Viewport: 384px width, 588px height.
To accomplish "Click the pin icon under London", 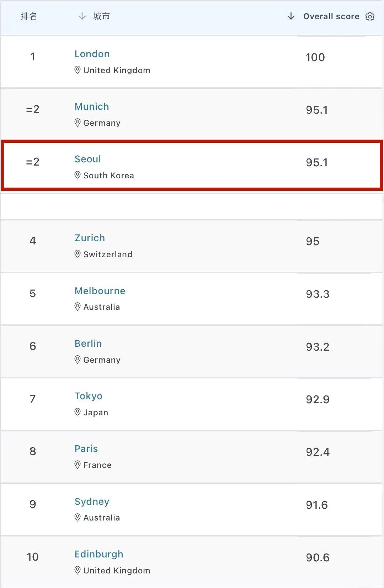I will click(x=78, y=70).
